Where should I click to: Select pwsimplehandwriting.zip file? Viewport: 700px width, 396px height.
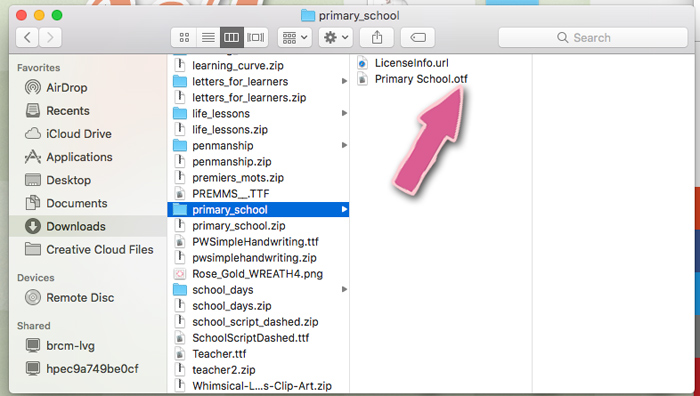[258, 258]
